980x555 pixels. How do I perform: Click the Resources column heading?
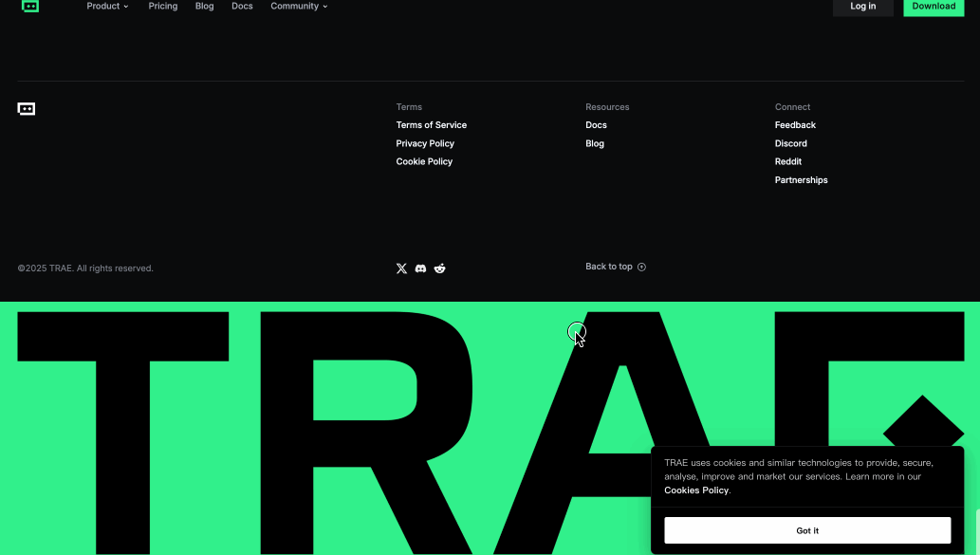(607, 107)
